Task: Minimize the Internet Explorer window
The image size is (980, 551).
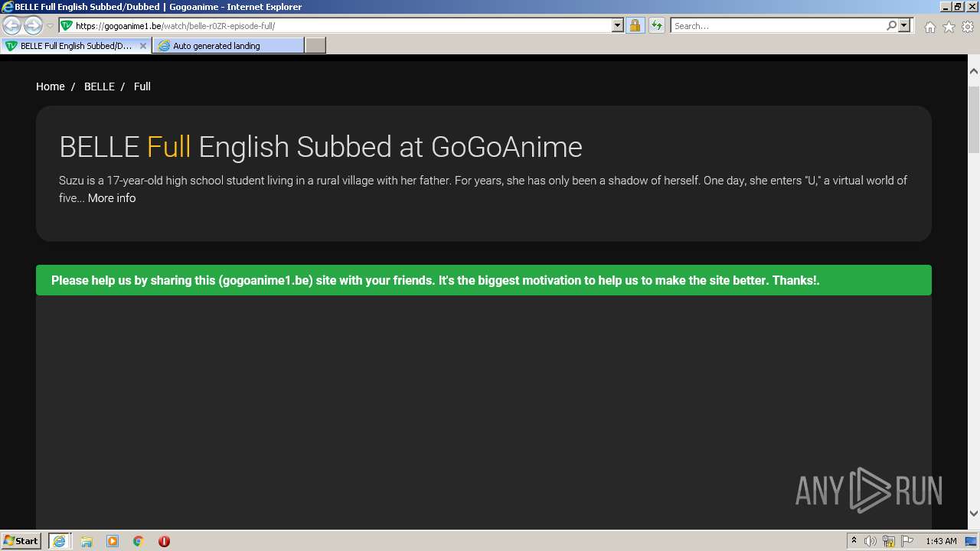Action: point(946,7)
